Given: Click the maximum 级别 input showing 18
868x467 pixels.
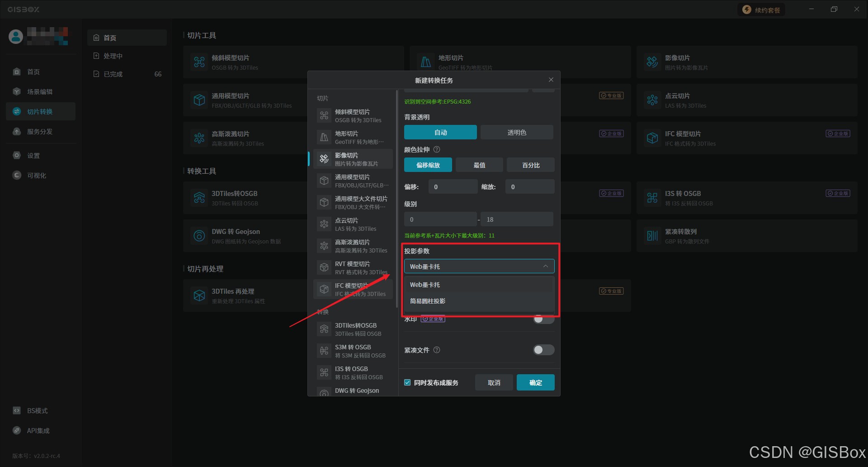Looking at the screenshot, I should [x=517, y=219].
